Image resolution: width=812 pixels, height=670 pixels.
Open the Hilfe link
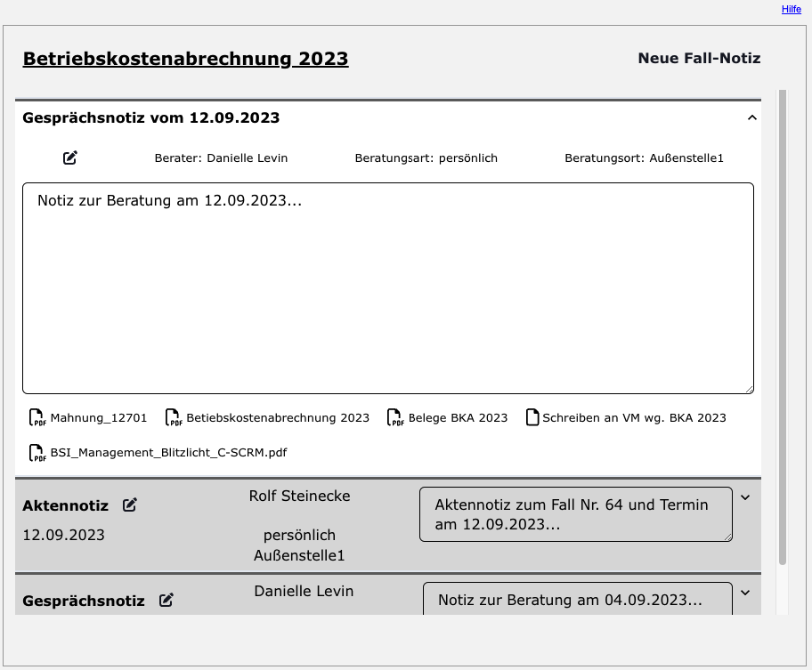[x=791, y=9]
